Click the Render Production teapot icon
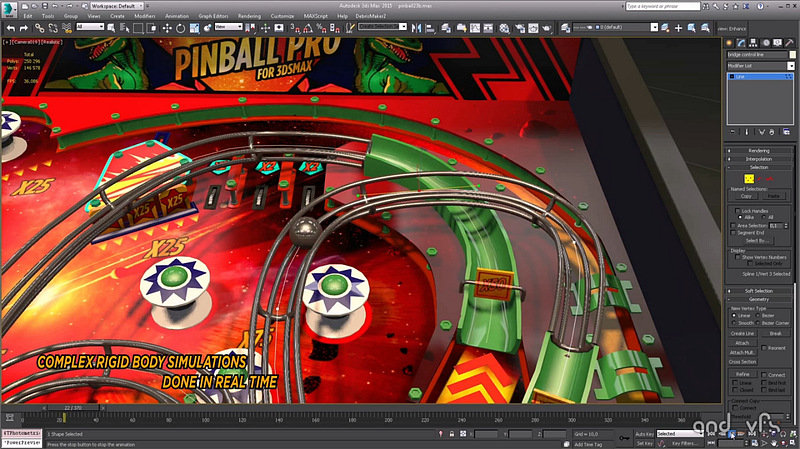Viewport: 800px width, 449px height. pos(546,28)
